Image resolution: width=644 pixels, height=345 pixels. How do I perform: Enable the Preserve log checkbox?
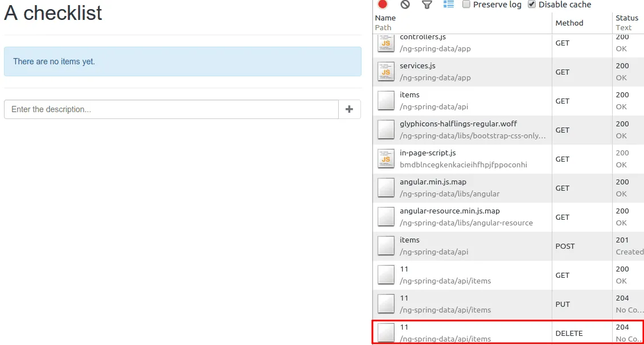[x=466, y=5]
